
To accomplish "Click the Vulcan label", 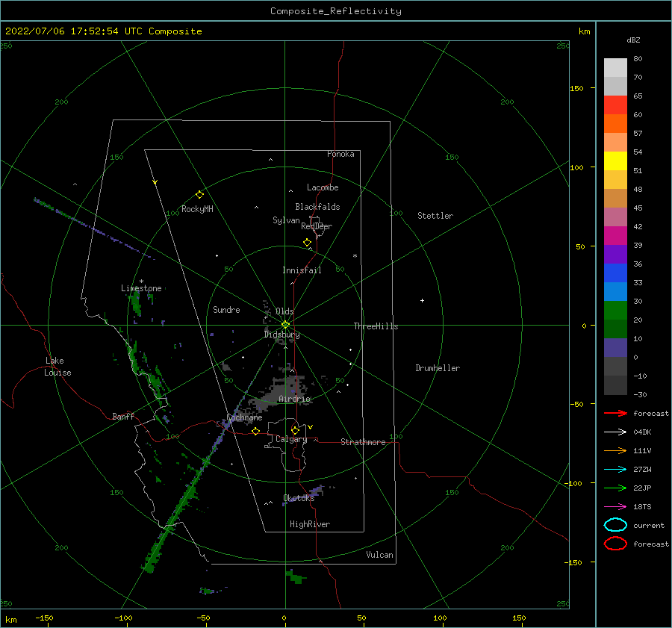I will [x=380, y=555].
